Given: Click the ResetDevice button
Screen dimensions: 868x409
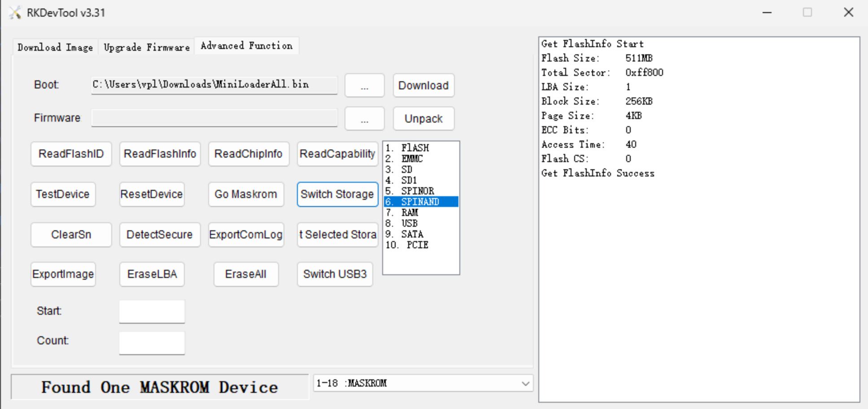Looking at the screenshot, I should coord(152,194).
